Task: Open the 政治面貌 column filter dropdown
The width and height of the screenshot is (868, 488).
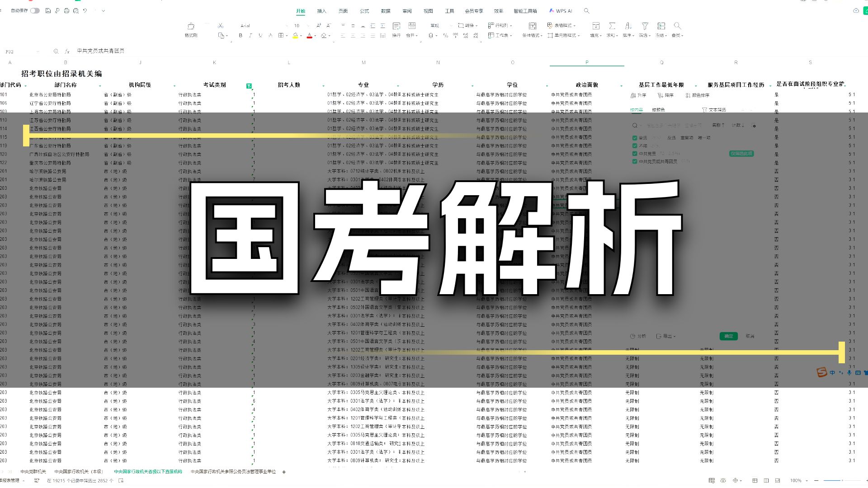Action: click(621, 85)
